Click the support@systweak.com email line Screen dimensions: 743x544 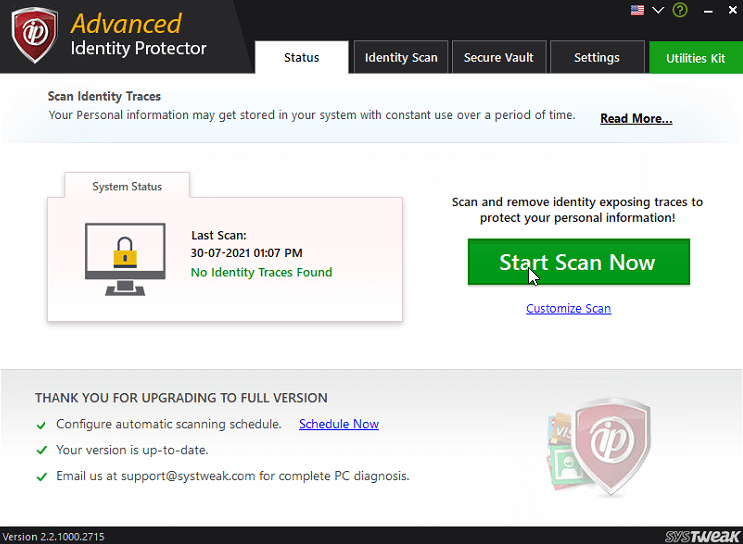coord(233,476)
